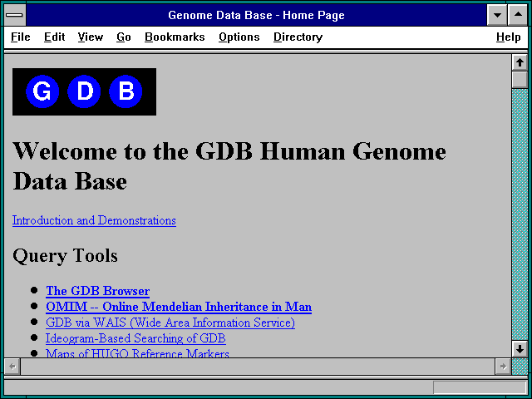Viewport: 532px width, 399px height.
Task: Open the Edit menu
Action: point(54,37)
